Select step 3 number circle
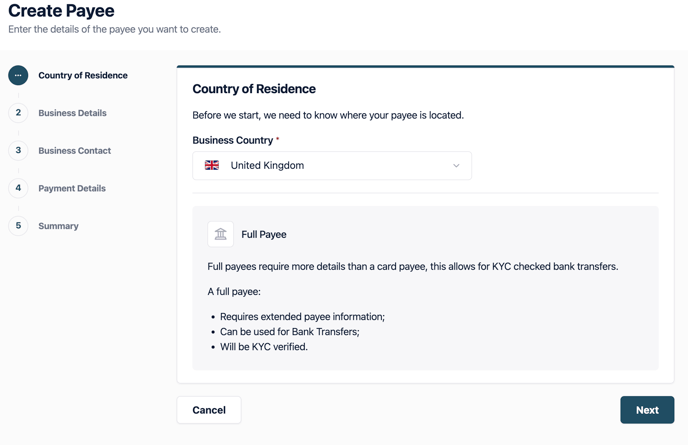 (x=18, y=151)
